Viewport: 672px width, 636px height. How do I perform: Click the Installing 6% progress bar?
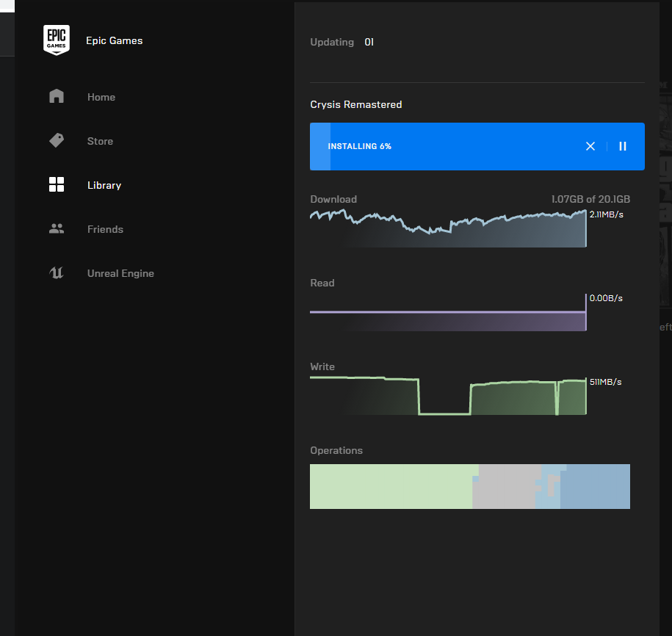(477, 147)
